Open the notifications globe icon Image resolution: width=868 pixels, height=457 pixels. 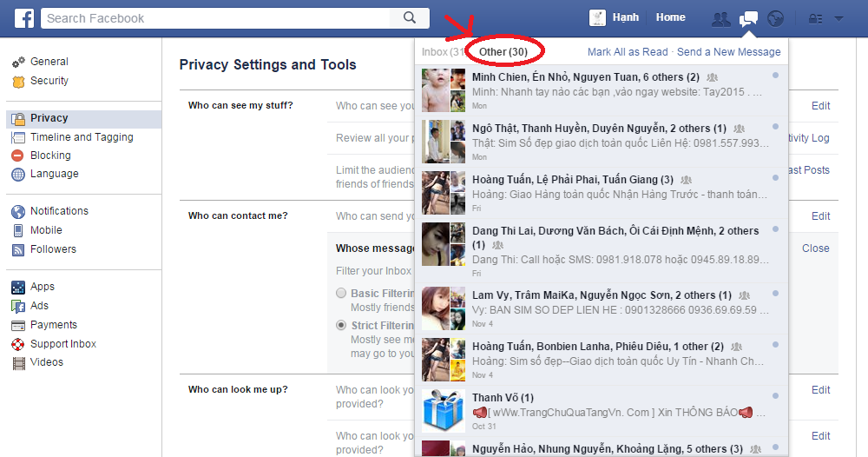pos(775,19)
